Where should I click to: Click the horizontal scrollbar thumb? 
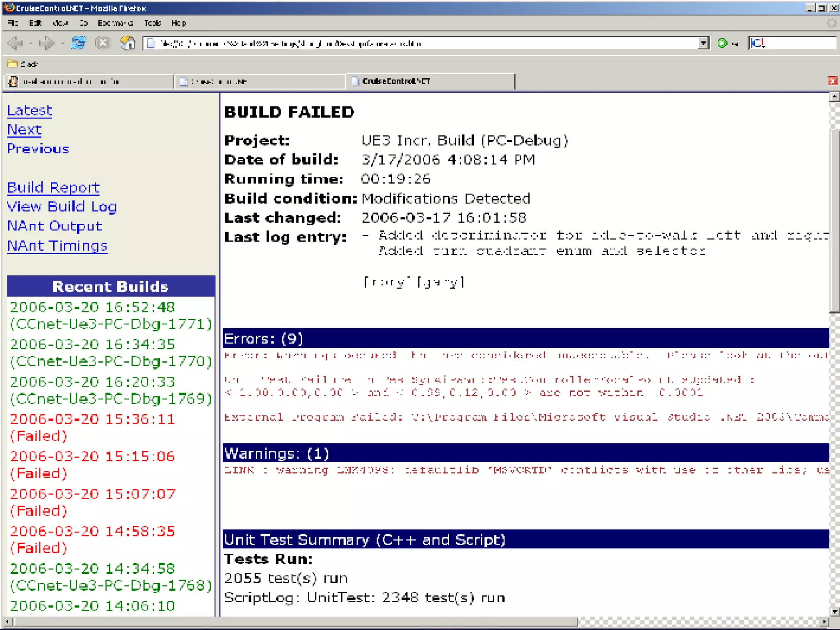(x=295, y=622)
